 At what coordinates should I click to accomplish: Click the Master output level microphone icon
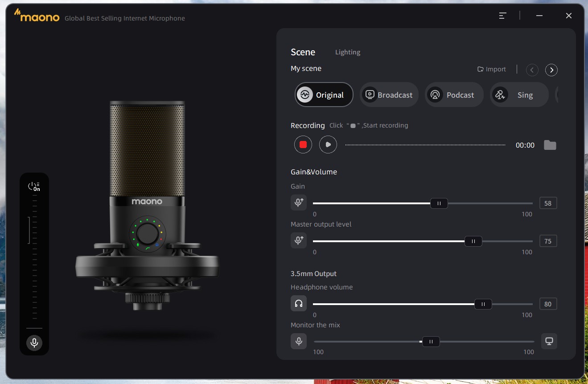click(299, 241)
